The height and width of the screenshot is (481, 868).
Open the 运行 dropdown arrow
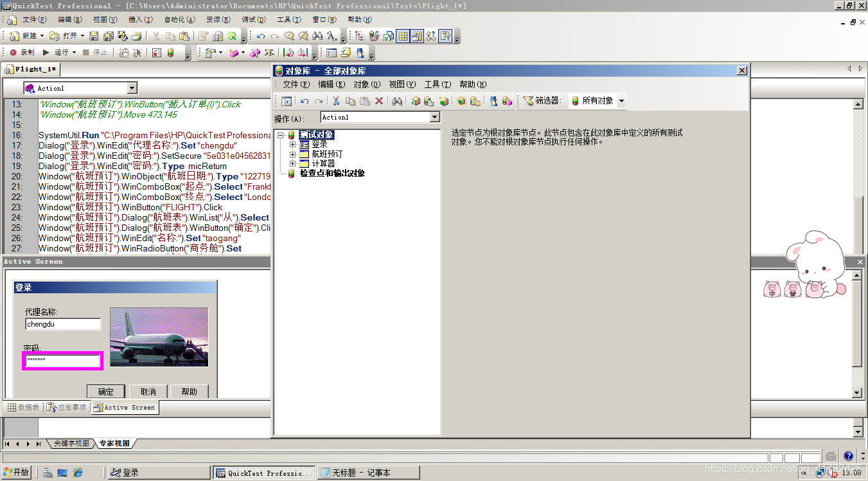pos(74,52)
